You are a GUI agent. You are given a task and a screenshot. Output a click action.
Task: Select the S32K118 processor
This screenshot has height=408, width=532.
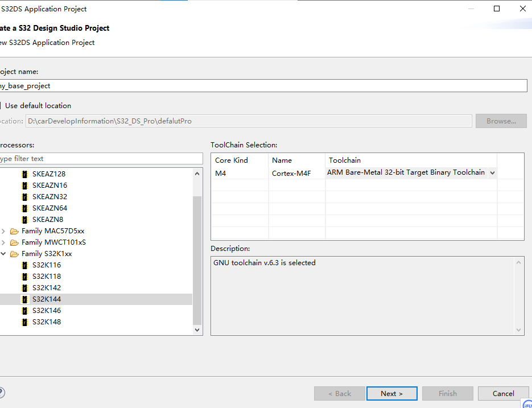(x=47, y=277)
